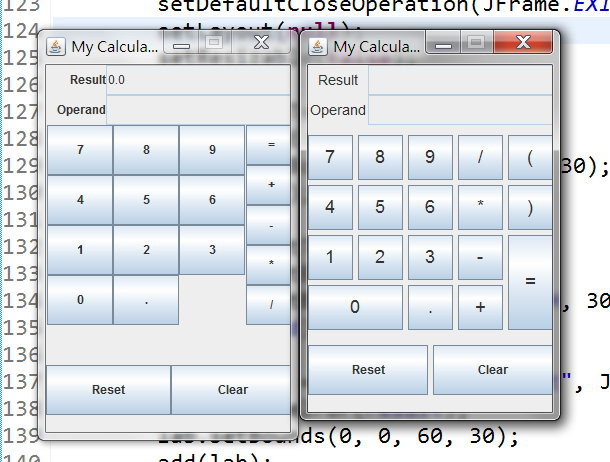Click the decimal point button in left calculator

point(146,300)
